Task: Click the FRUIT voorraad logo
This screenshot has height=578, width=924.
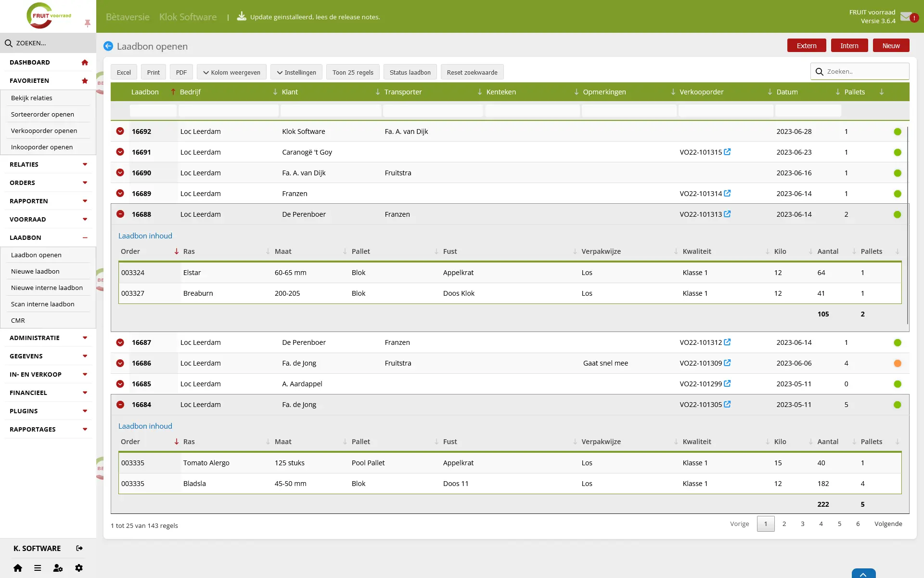Action: click(48, 16)
